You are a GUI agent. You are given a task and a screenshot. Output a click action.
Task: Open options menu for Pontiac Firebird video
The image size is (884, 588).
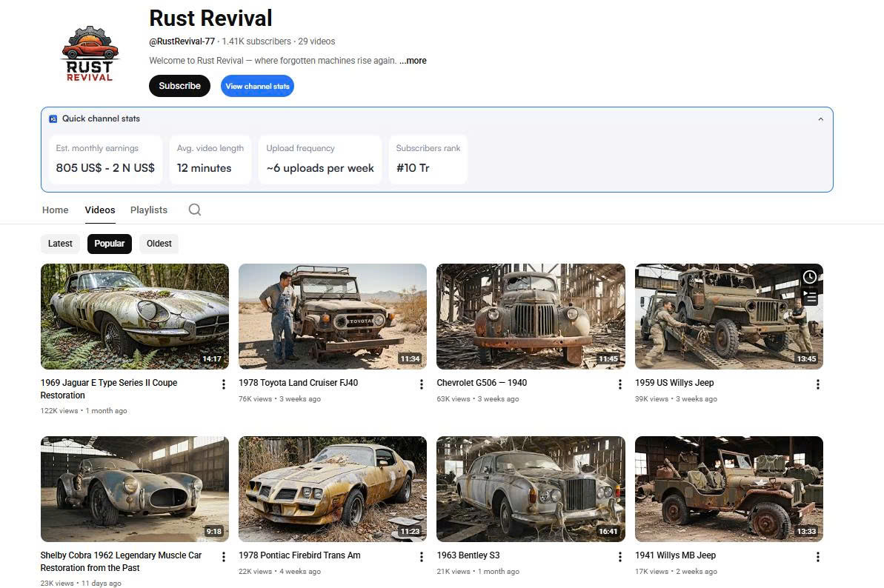[x=422, y=557]
